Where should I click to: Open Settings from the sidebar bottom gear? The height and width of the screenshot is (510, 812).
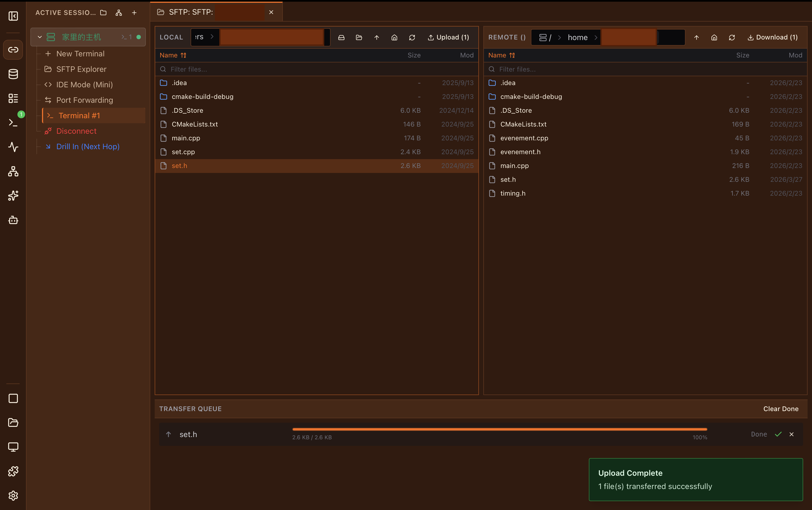point(13,496)
